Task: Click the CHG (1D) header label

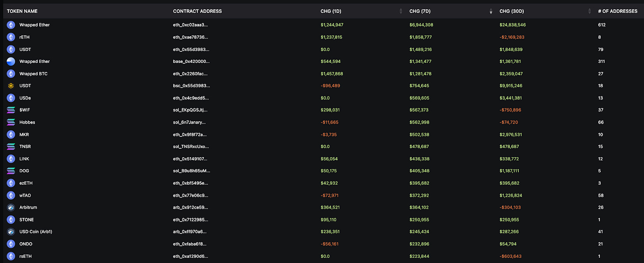Action: click(331, 11)
